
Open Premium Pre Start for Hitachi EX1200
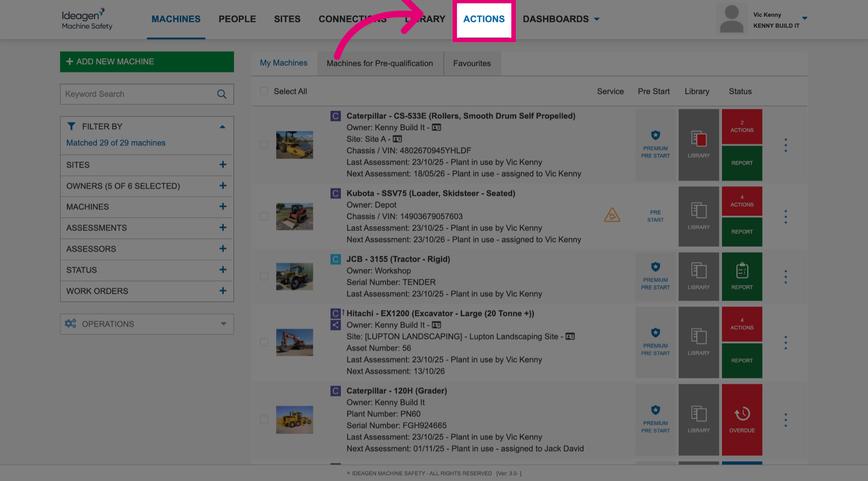point(656,342)
